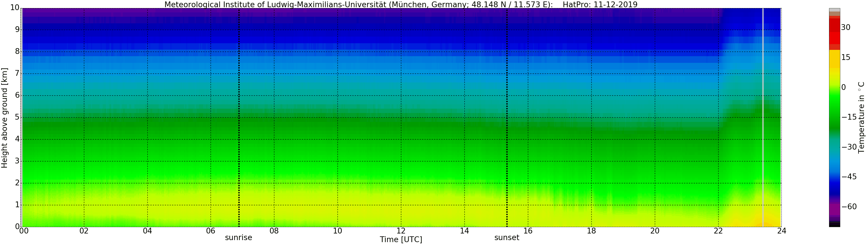868x245 pixels.
Task: Click the 12 tick label on the time axis
Action: pyautogui.click(x=401, y=231)
